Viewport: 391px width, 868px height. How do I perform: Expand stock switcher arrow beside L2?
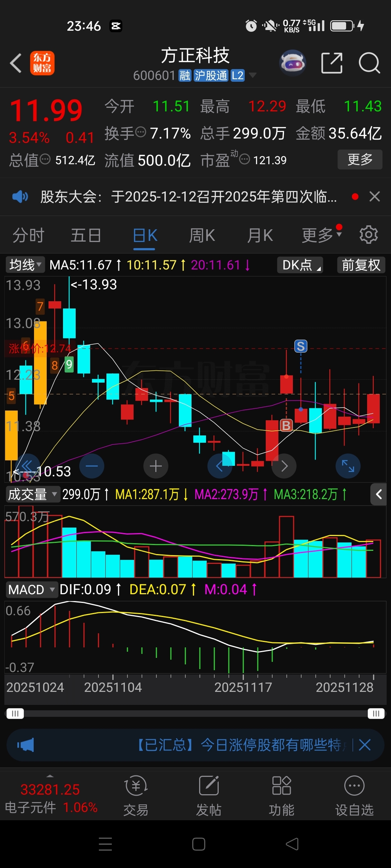pos(253,75)
